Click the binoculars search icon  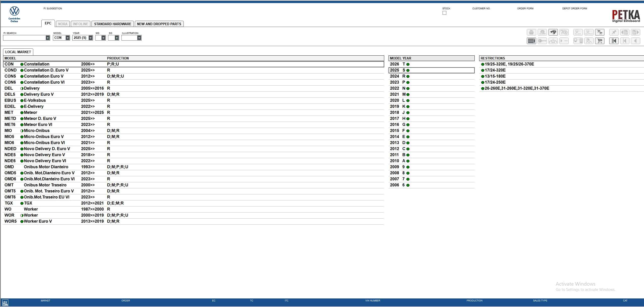click(x=553, y=32)
